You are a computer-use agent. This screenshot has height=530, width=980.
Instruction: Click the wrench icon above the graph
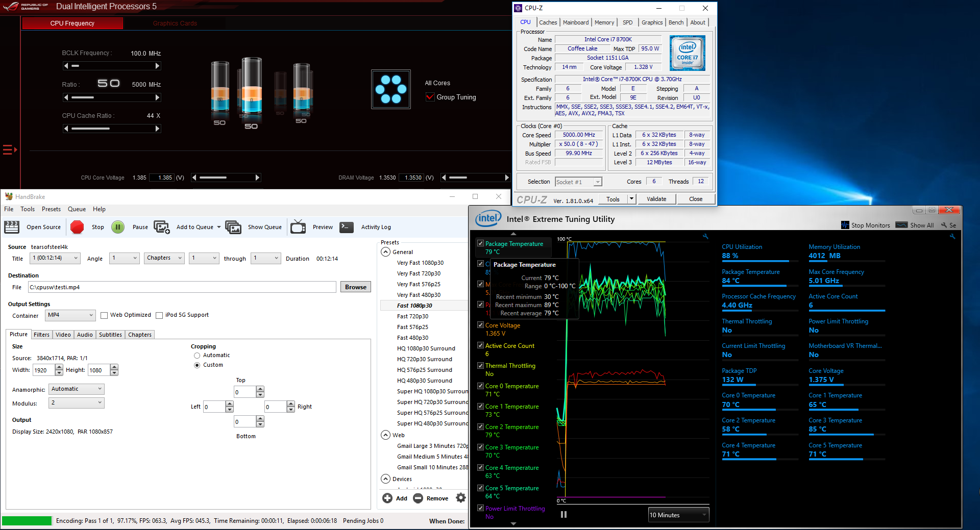point(705,236)
